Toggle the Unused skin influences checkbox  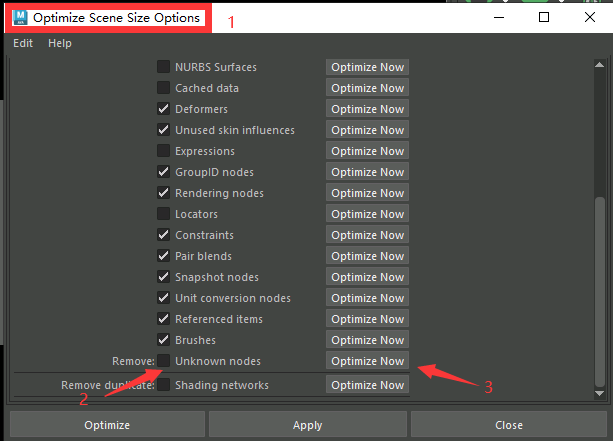[x=163, y=130]
